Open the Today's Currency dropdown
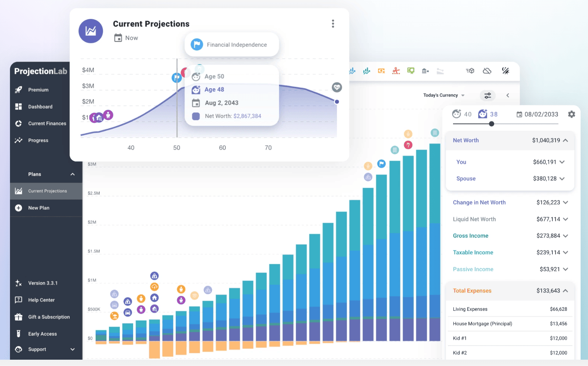The width and height of the screenshot is (588, 366). point(444,95)
